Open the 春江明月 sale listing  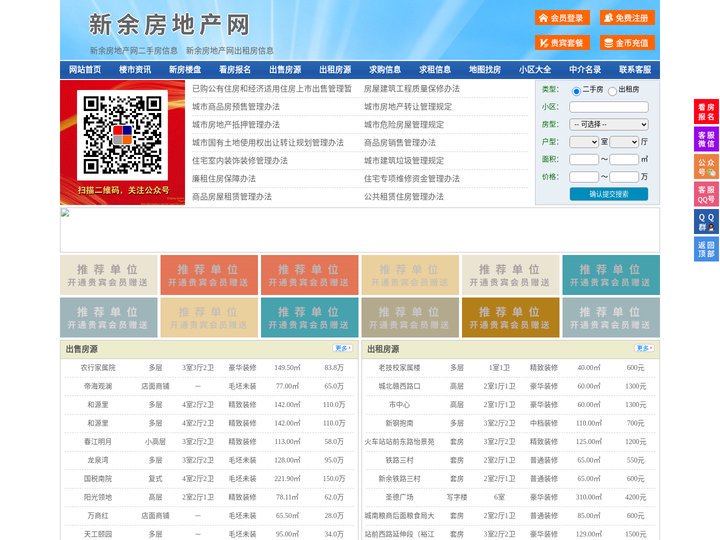point(98,442)
